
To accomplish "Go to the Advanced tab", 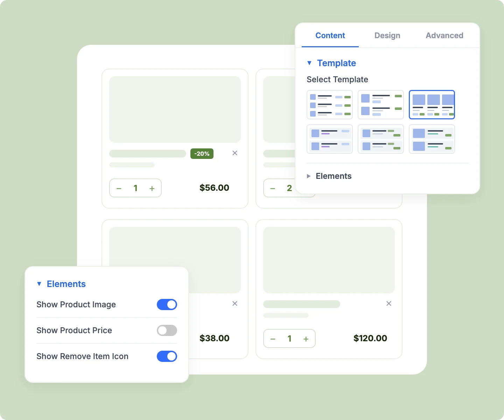I will pyautogui.click(x=444, y=35).
